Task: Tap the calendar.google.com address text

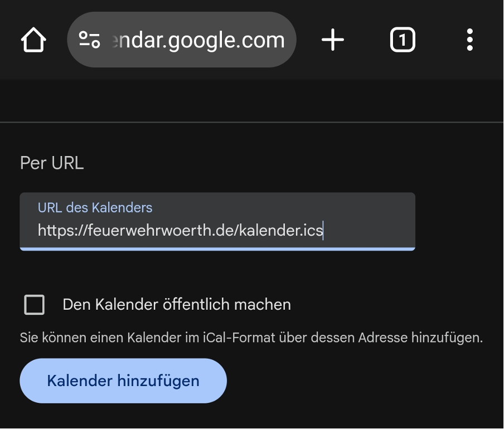Action: pyautogui.click(x=198, y=41)
